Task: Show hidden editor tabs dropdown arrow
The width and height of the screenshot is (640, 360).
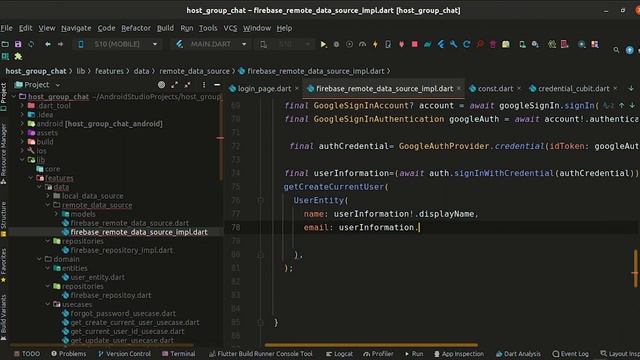Action: (631, 89)
